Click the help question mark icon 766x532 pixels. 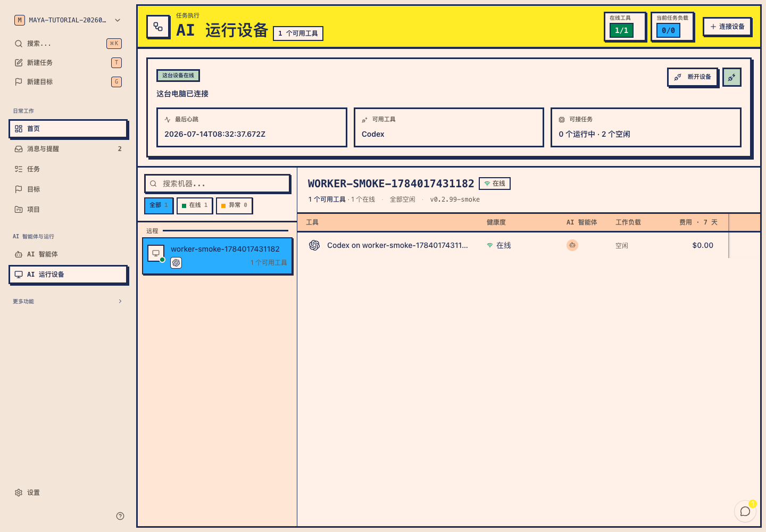[x=120, y=516]
